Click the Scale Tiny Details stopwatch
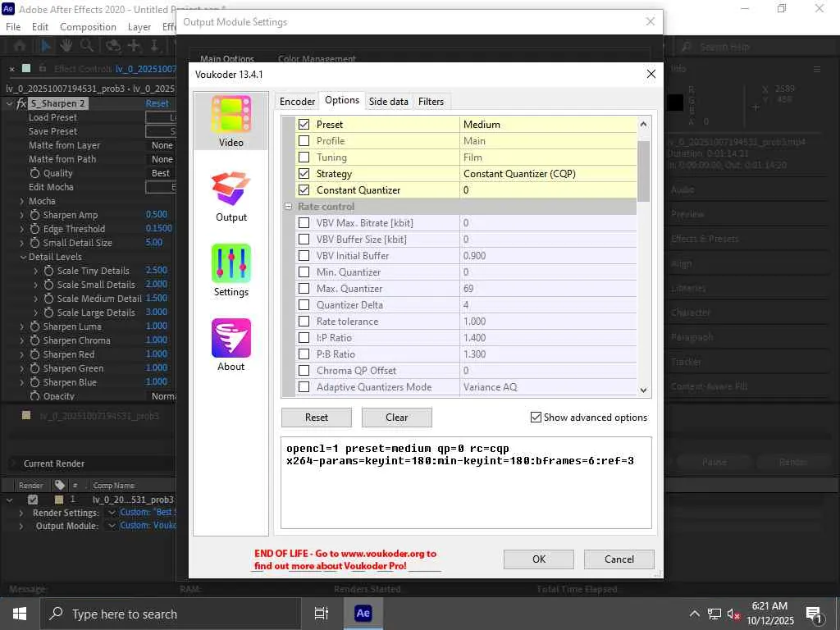840x630 pixels. [x=48, y=271]
